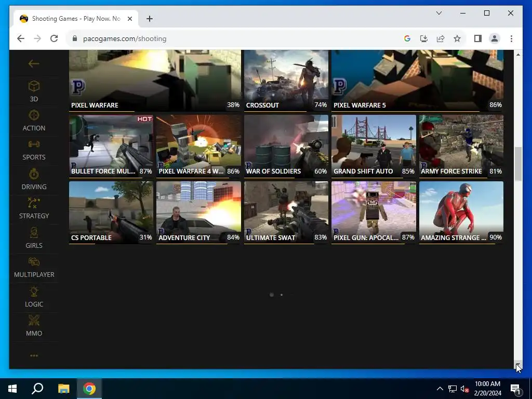The width and height of the screenshot is (532, 399).
Task: Select the MMO crossed swords icon
Action: (x=34, y=321)
